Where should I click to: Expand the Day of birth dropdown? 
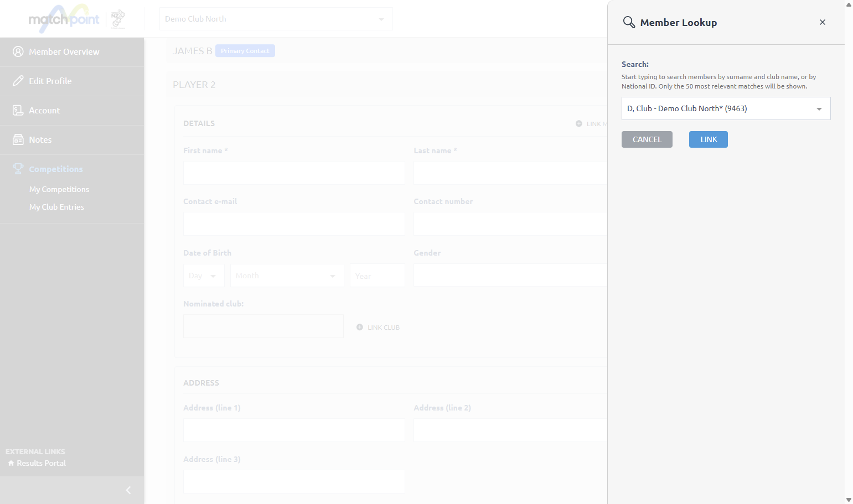(x=204, y=276)
